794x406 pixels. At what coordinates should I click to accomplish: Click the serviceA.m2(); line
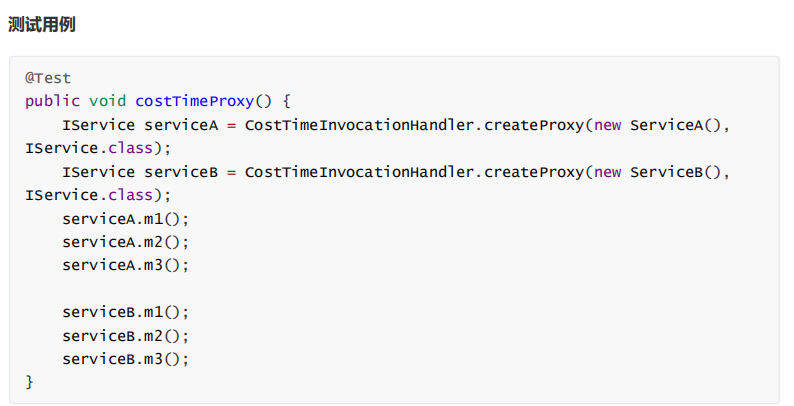tap(125, 242)
